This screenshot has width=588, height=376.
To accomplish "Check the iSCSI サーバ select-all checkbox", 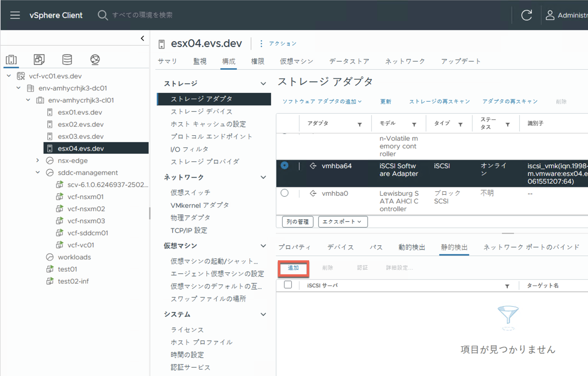I will [288, 285].
